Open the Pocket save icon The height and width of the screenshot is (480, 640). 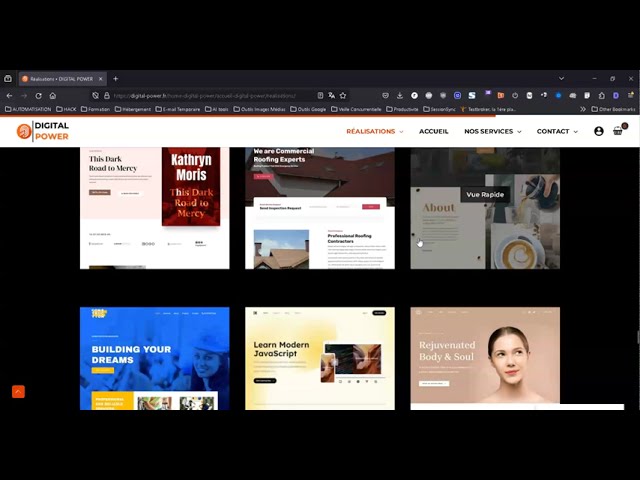(385, 96)
